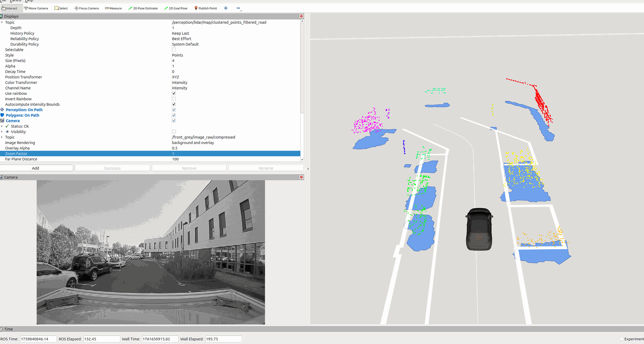Uncheck Autocompute Intensity Bounds
The width and height of the screenshot is (644, 344).
coord(174,105)
